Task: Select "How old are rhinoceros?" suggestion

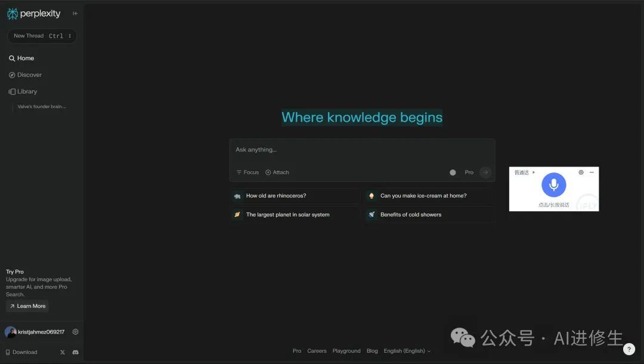Action: point(295,196)
